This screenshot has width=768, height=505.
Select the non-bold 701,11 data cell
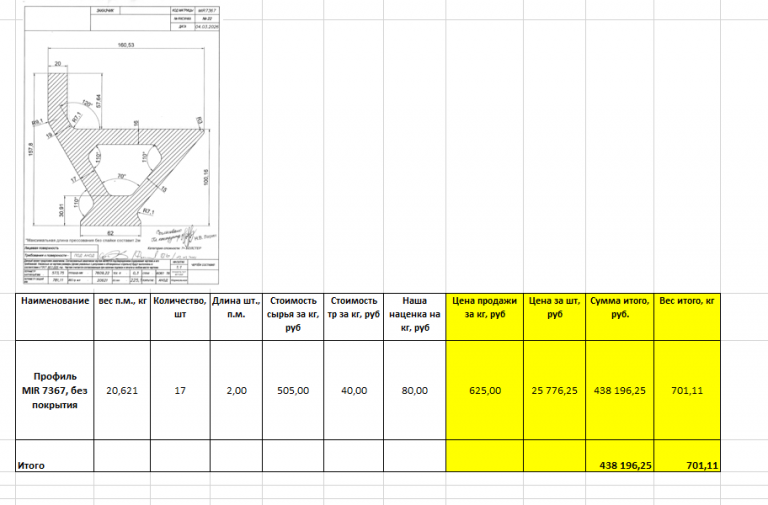click(687, 390)
